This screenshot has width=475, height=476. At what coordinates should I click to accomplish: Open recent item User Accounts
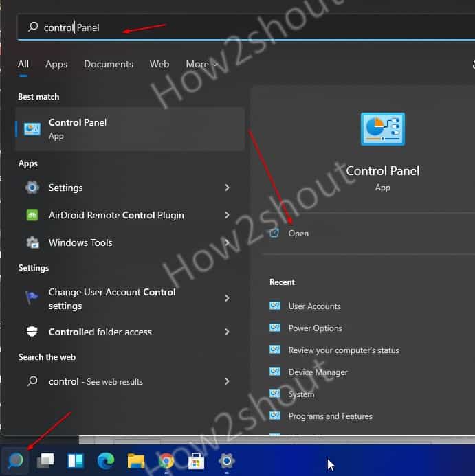click(x=315, y=306)
